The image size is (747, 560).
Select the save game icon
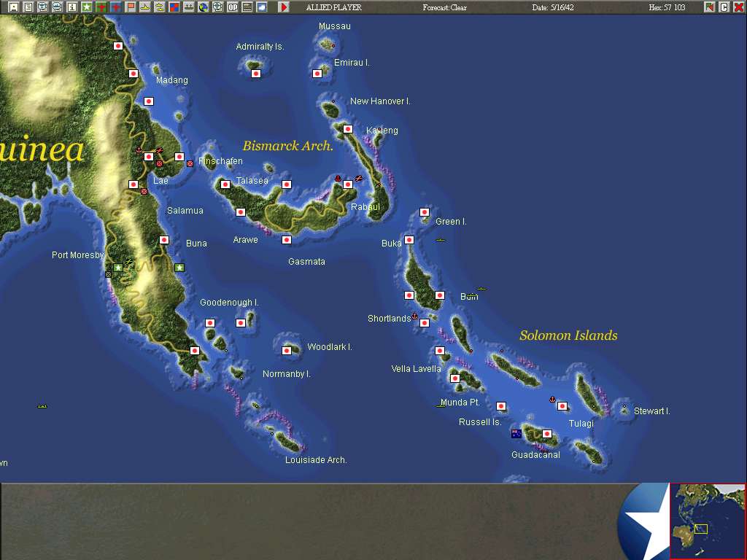tap(14, 7)
